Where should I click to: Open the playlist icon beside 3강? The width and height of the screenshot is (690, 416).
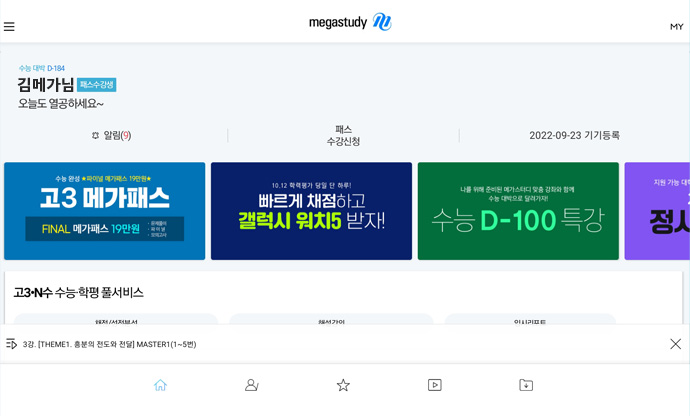(11, 344)
